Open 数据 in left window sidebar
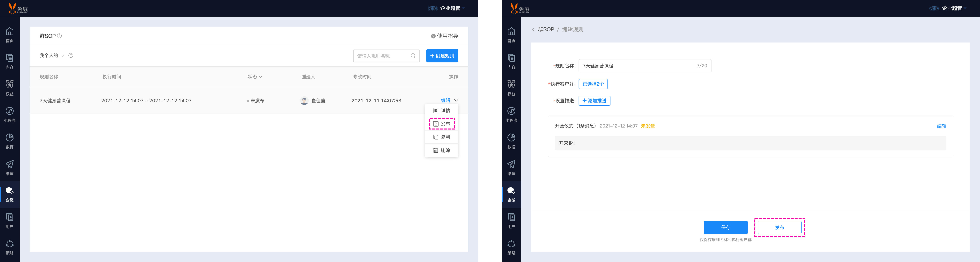980x262 pixels. point(9,141)
